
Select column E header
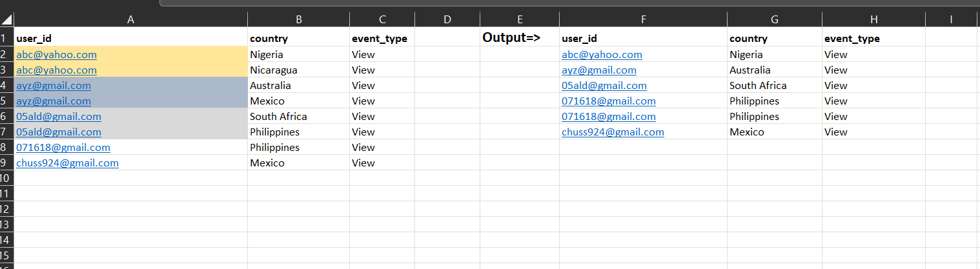(520, 19)
